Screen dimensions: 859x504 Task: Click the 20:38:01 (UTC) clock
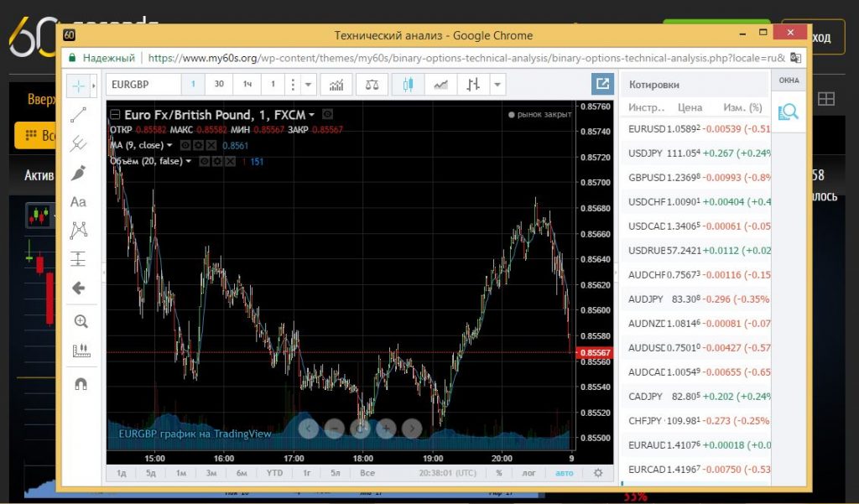[x=448, y=473]
